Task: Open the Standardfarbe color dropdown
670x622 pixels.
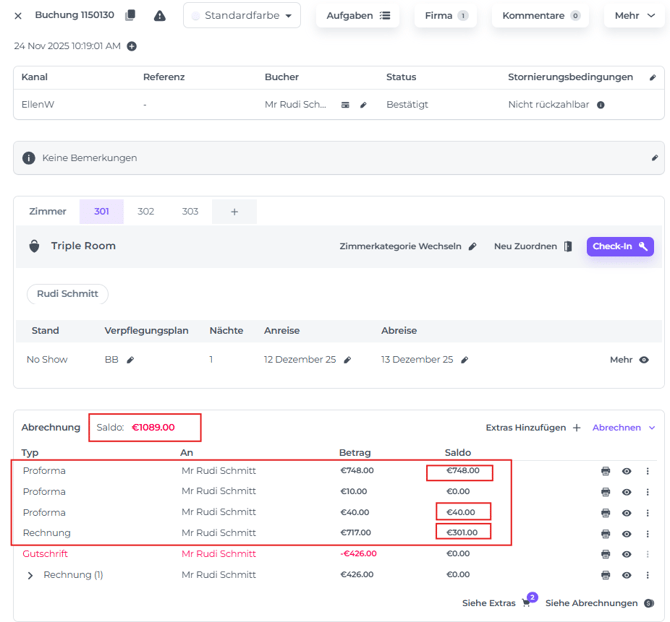Action: pos(242,16)
